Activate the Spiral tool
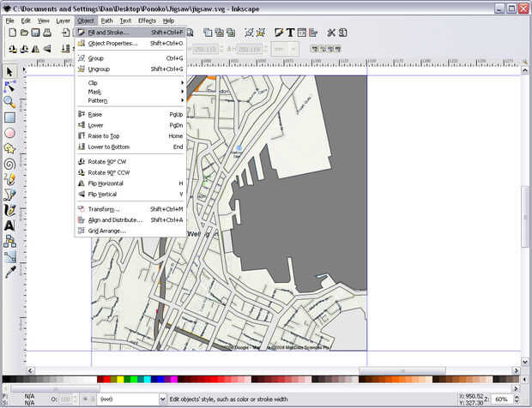The image size is (532, 408). pyautogui.click(x=9, y=164)
